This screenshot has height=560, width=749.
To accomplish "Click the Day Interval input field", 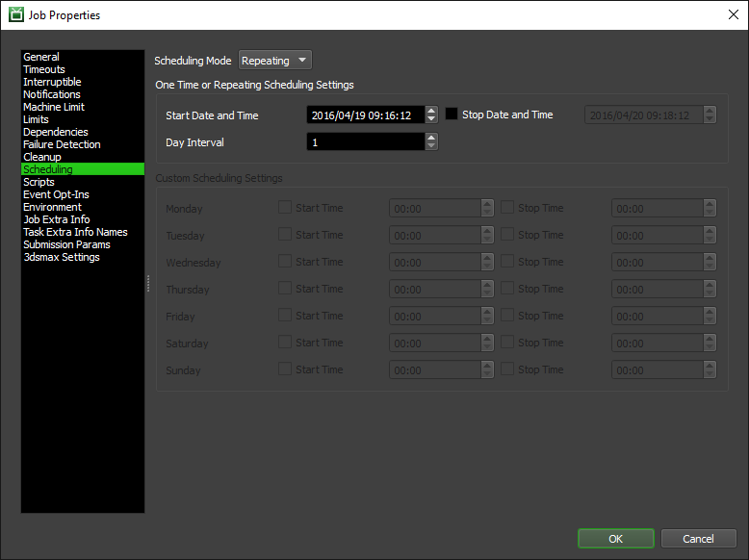I will click(x=366, y=141).
